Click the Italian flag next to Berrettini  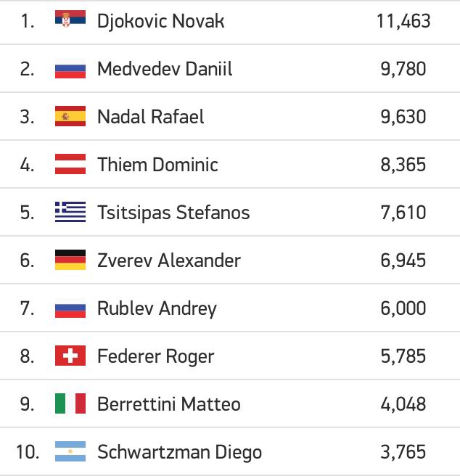pos(70,403)
